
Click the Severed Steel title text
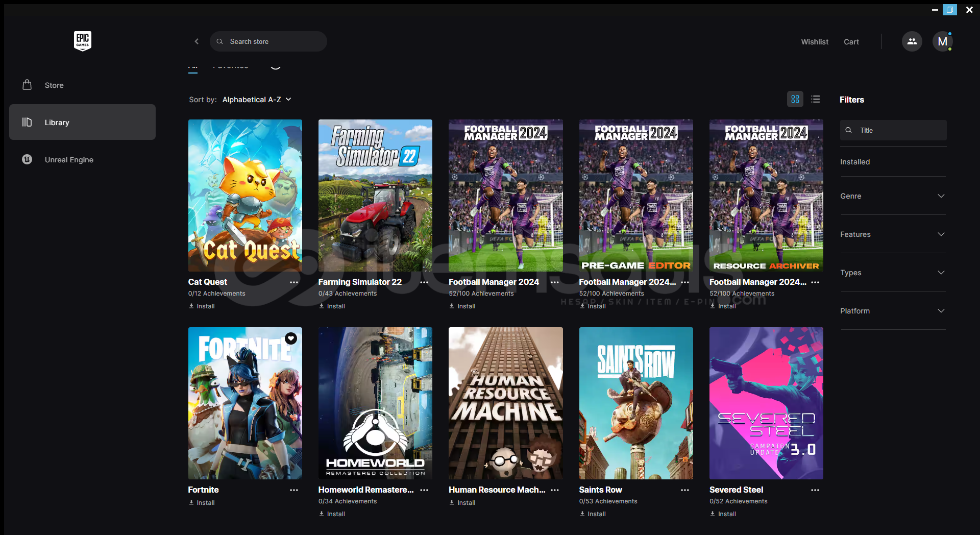(736, 490)
